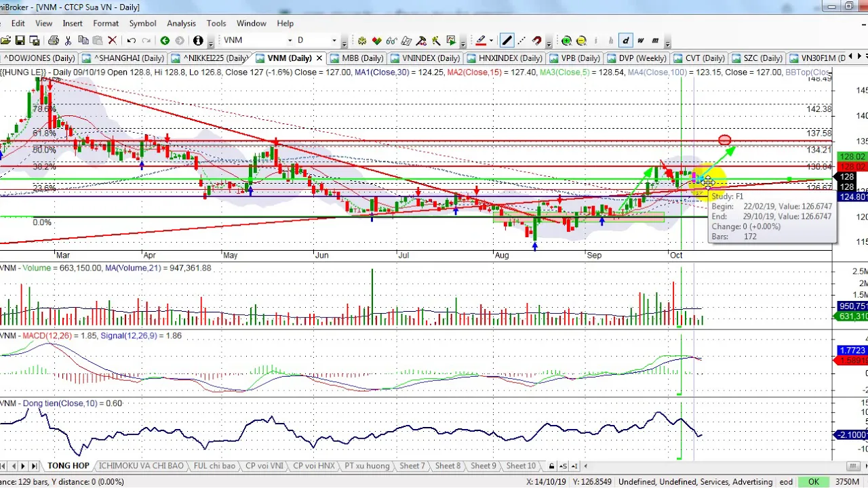Close the VNM (Daily) chart tab
The width and height of the screenshot is (868, 488).
(319, 58)
